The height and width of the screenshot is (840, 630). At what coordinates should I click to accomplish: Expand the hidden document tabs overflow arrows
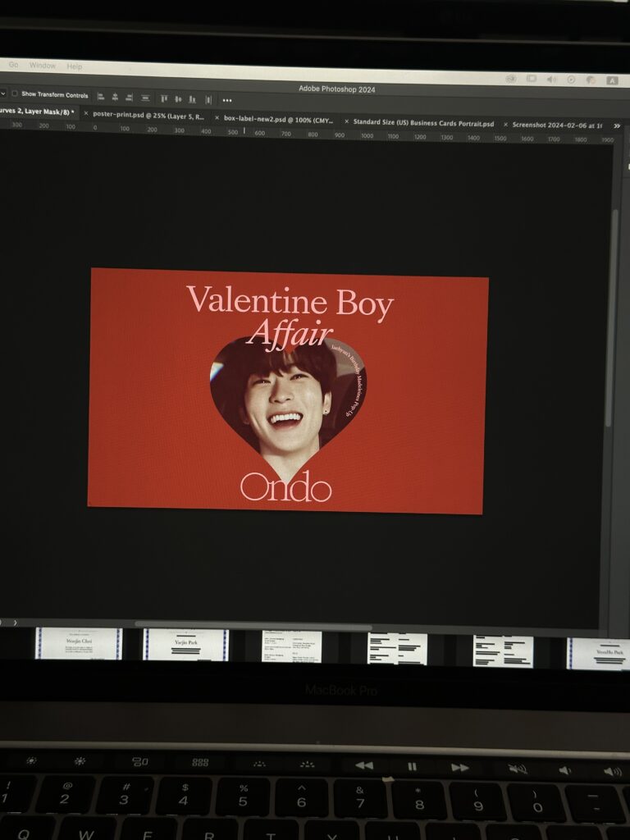[617, 126]
